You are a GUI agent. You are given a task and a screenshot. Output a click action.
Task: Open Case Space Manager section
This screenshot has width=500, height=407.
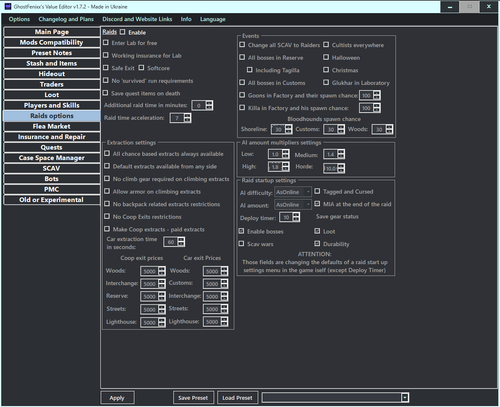pyautogui.click(x=52, y=158)
